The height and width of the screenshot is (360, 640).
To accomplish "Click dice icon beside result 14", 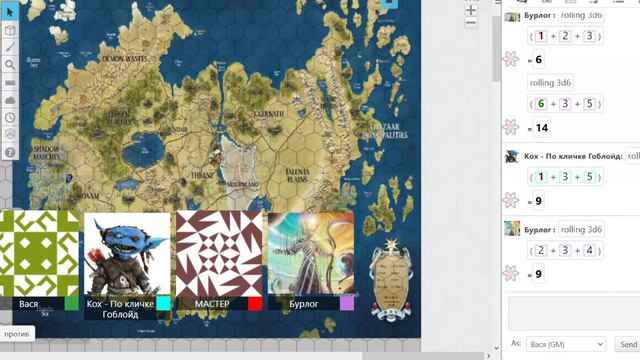I will tap(511, 127).
